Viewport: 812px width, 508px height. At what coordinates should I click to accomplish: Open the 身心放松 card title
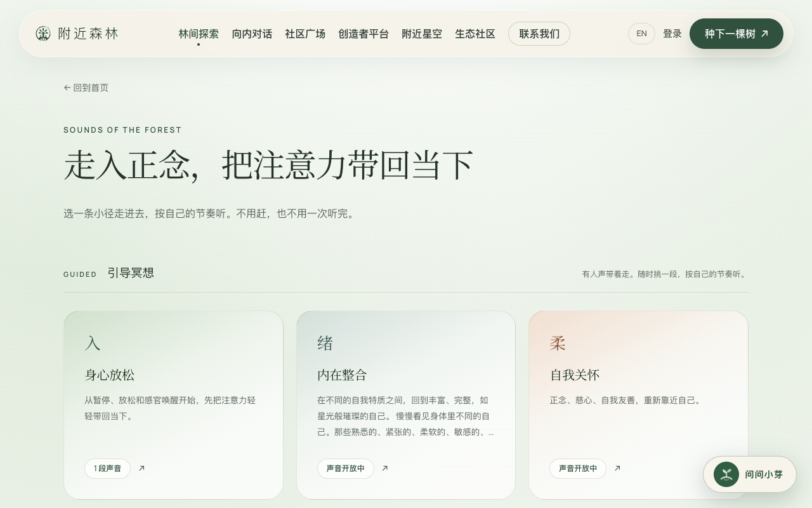110,375
